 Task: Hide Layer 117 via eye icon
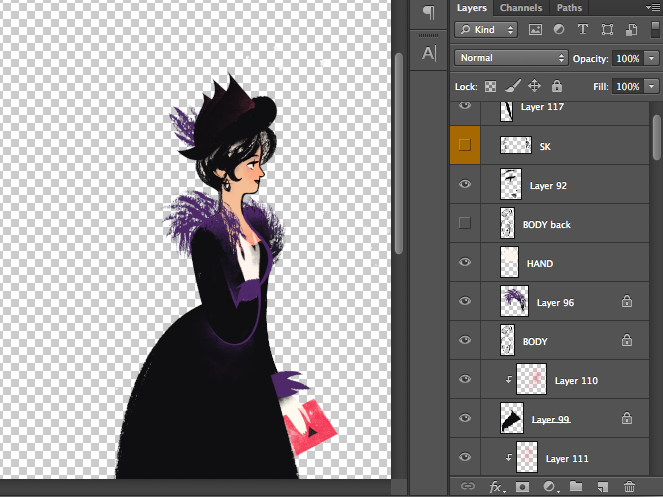465,106
